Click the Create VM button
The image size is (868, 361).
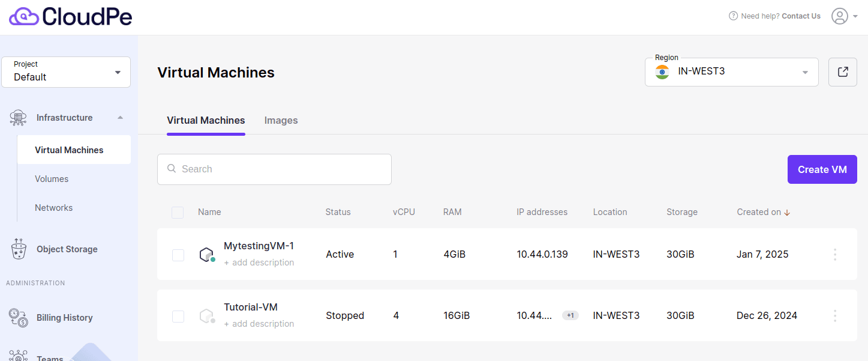(x=822, y=169)
